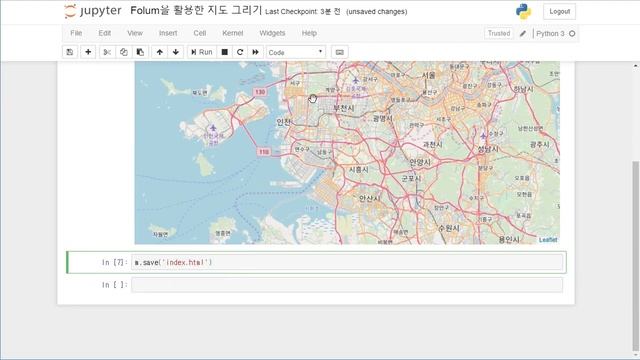This screenshot has width=640, height=360.
Task: Move selected cell up arrow
Action: tap(160, 52)
